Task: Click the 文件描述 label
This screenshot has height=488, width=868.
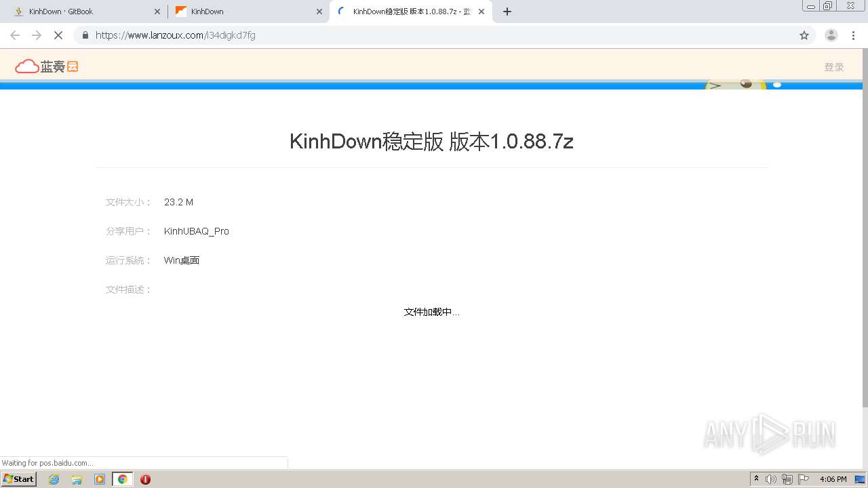Action: [128, 289]
